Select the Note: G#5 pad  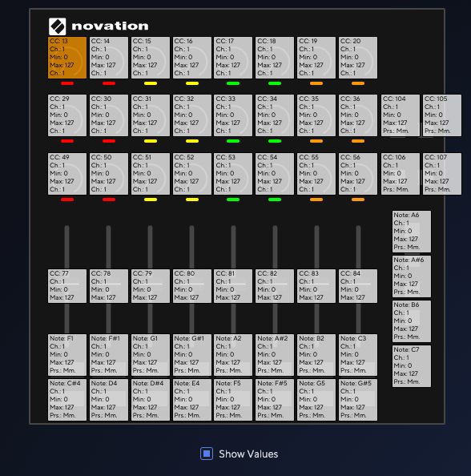point(358,400)
